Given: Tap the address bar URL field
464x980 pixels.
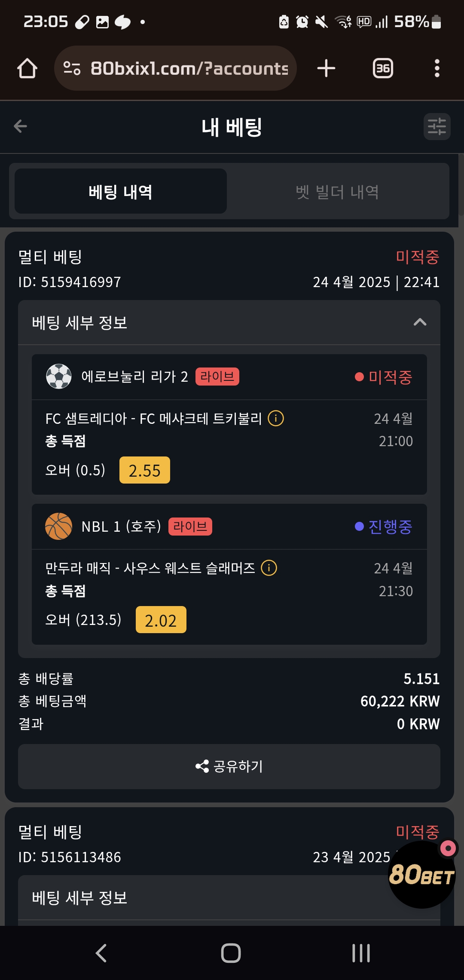Looking at the screenshot, I should pyautogui.click(x=189, y=68).
